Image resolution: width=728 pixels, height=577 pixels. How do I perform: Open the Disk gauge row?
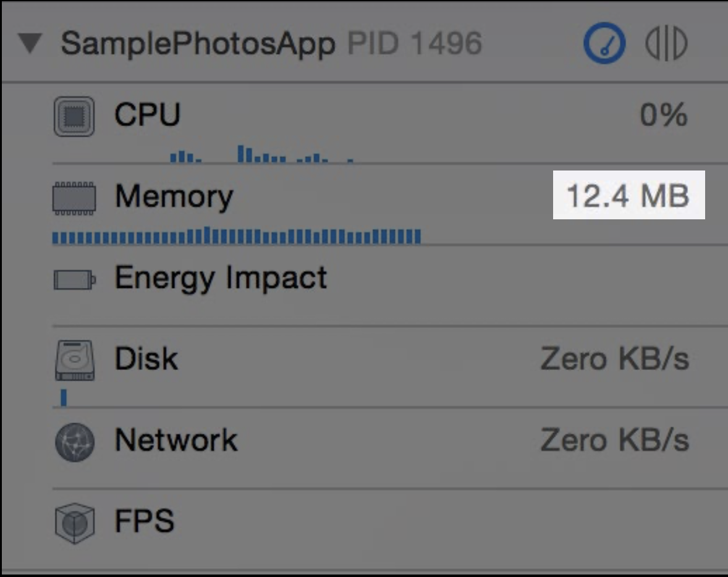[390, 367]
